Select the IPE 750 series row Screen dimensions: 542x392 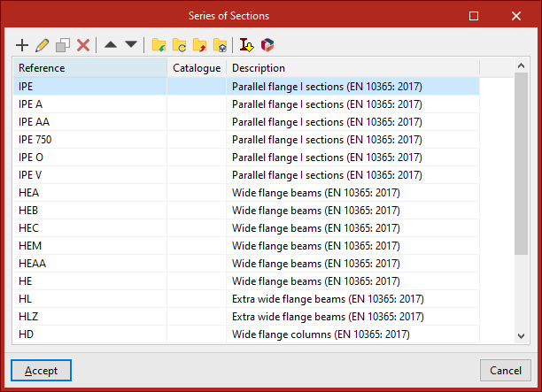click(89, 139)
